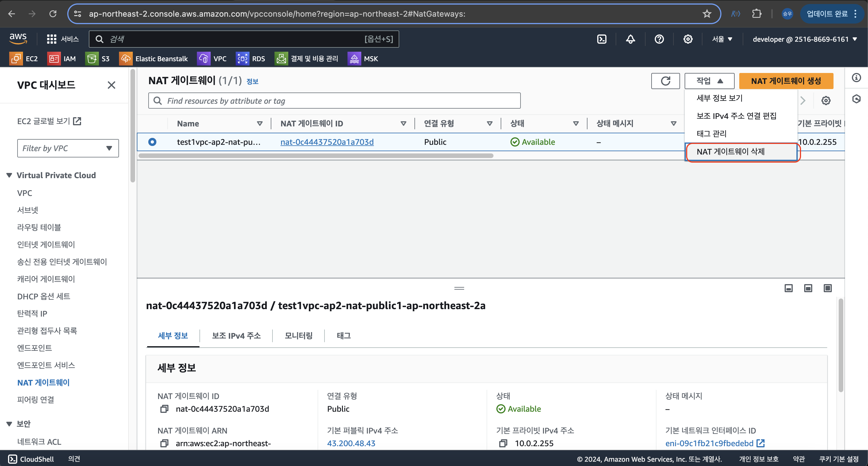Screen dimensions: 868x466
Task: Open the Elastic Beanstalk shortcut
Action: click(x=154, y=59)
